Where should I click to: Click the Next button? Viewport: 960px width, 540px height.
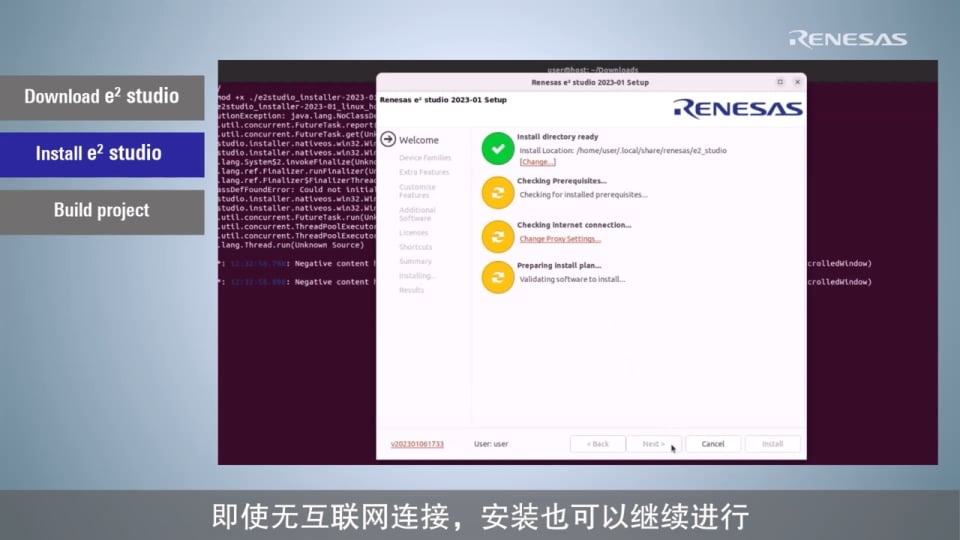point(654,444)
